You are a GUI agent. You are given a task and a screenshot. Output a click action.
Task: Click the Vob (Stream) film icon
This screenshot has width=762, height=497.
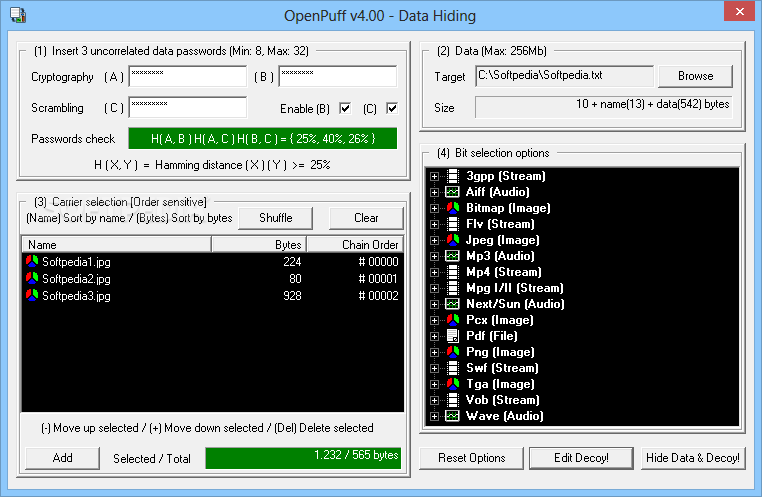tap(452, 400)
